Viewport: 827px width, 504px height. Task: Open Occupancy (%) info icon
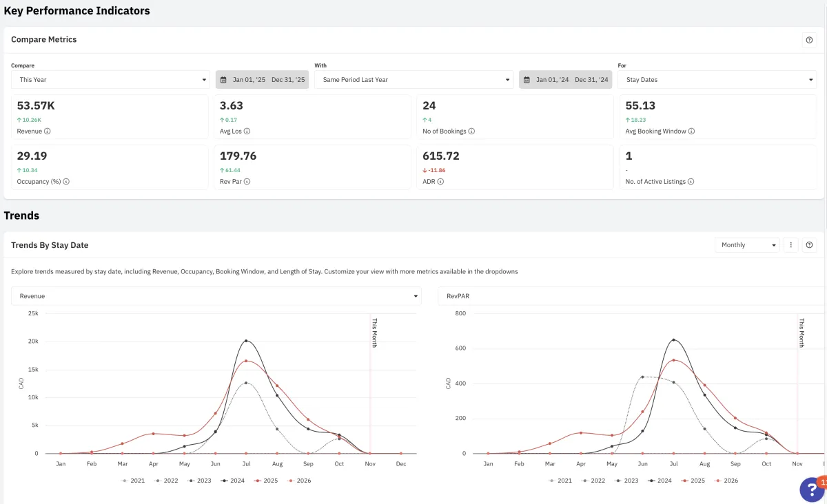67,182
